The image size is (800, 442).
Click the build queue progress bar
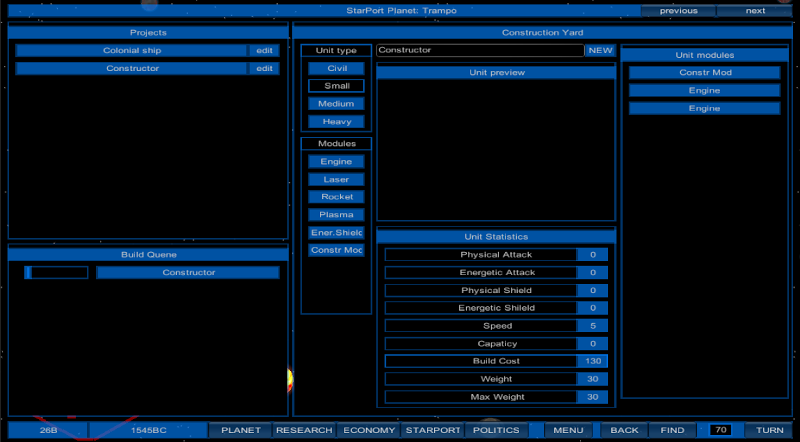[56, 273]
